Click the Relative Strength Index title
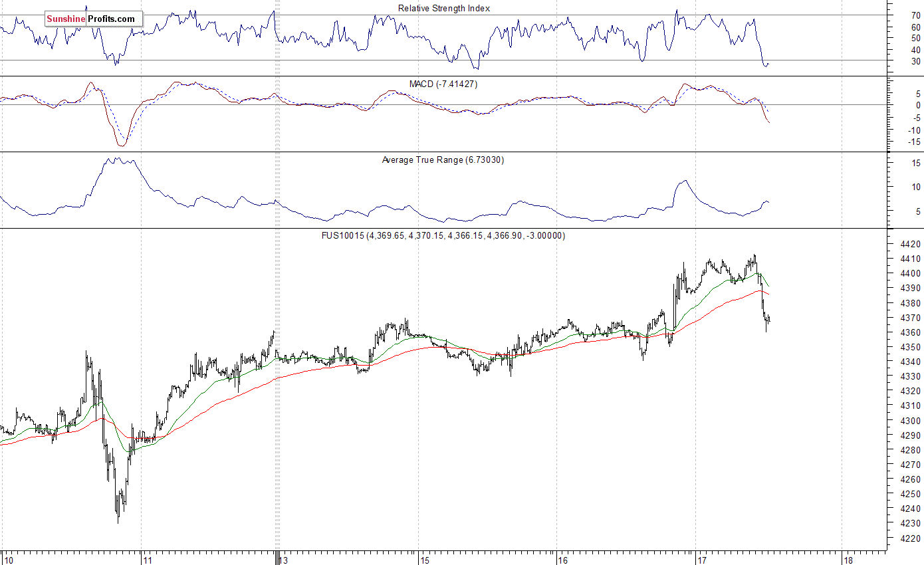Image resolution: width=924 pixels, height=565 pixels. [444, 9]
